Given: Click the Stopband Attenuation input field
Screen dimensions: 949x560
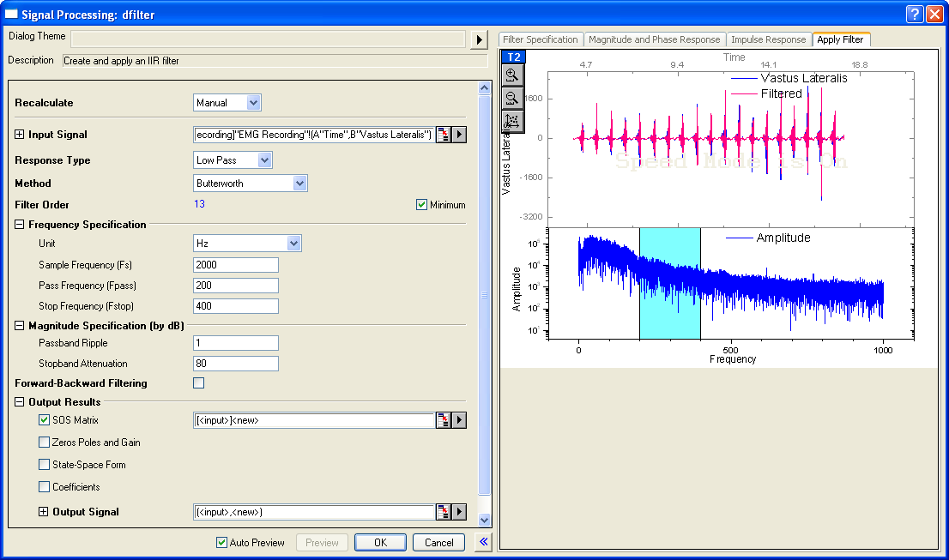Looking at the screenshot, I should click(x=236, y=364).
